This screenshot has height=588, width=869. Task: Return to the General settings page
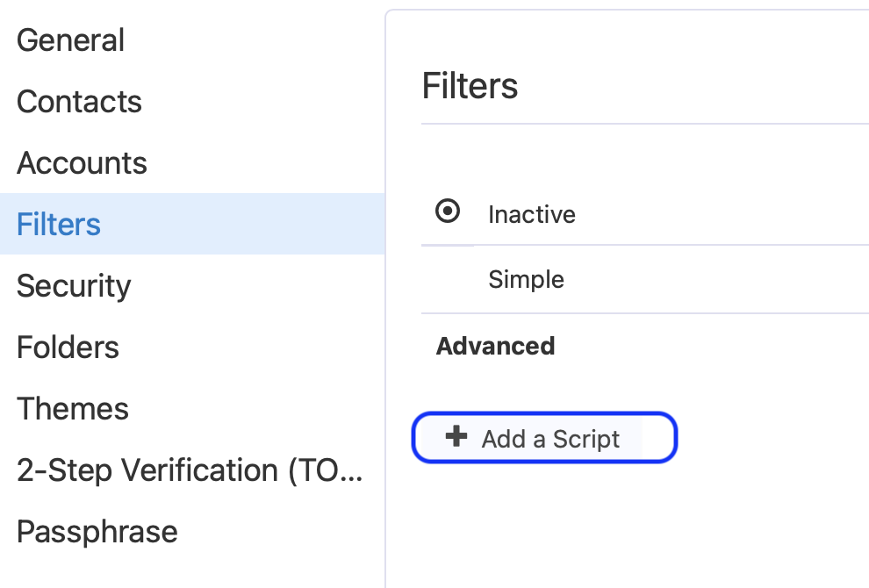[x=70, y=39]
